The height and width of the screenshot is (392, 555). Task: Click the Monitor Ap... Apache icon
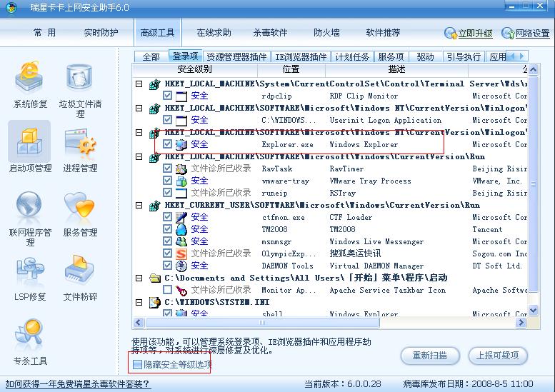pos(181,290)
